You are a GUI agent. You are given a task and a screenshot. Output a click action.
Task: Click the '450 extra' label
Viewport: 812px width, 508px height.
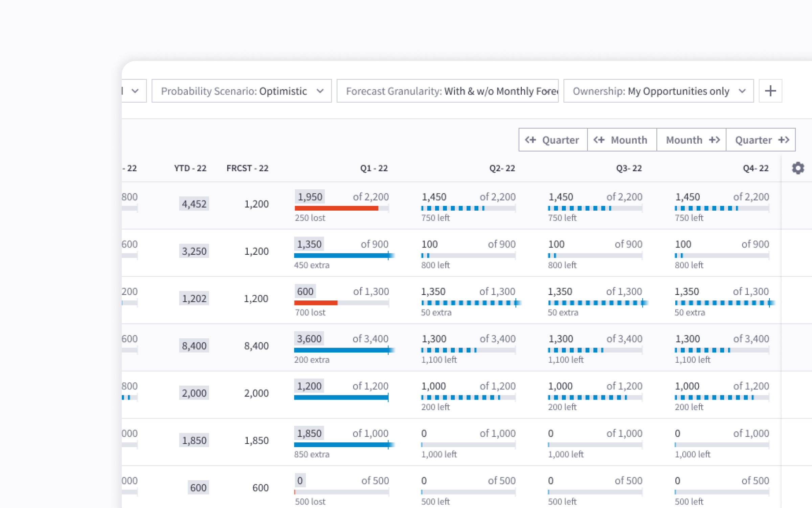[312, 265]
